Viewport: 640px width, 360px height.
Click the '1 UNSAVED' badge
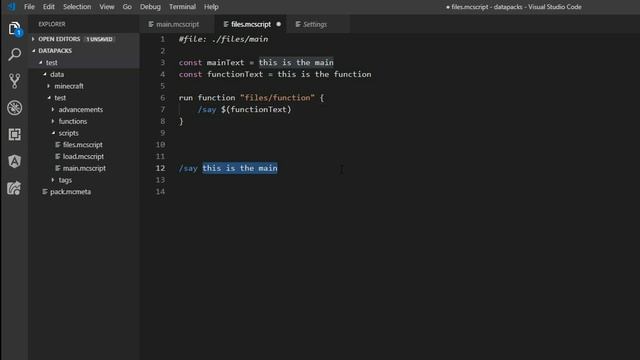pyautogui.click(x=99, y=39)
